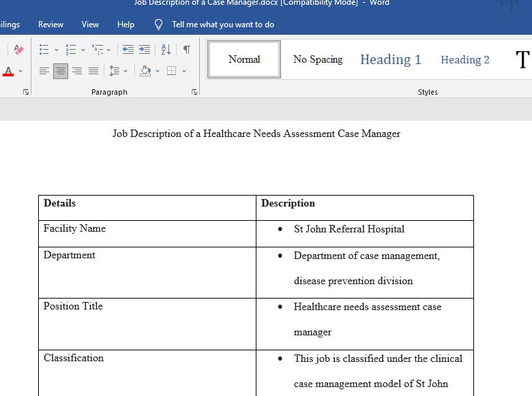This screenshot has width=532, height=396.
Task: Click the Clear All Formatting eraser icon
Action: 18,50
